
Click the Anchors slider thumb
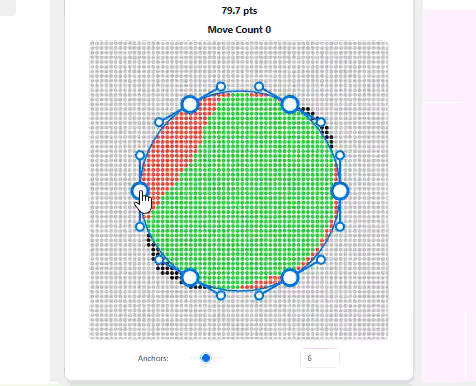pos(206,358)
